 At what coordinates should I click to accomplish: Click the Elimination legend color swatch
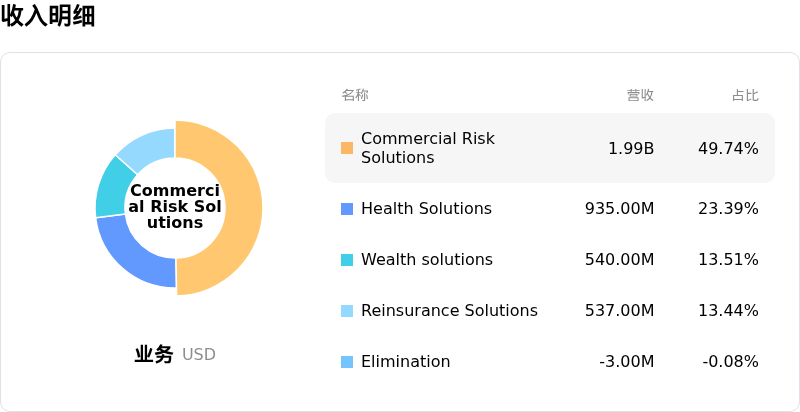tap(347, 362)
